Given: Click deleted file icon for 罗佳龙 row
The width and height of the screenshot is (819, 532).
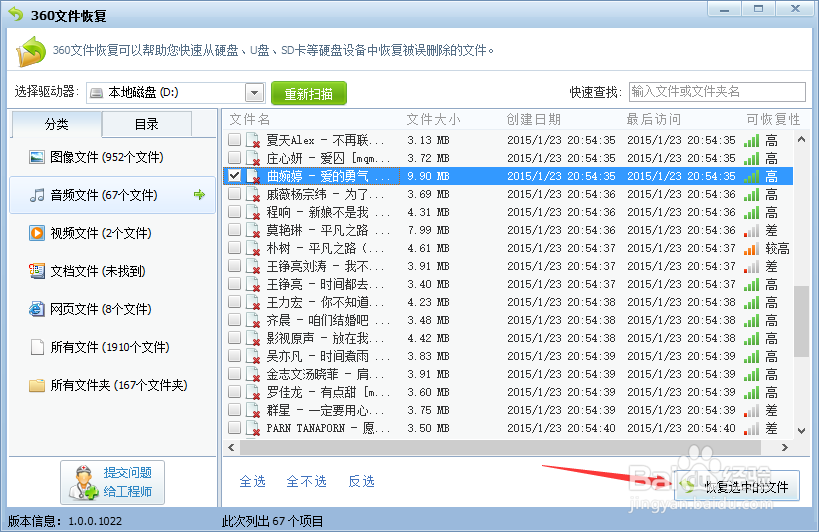Looking at the screenshot, I should 253,393.
